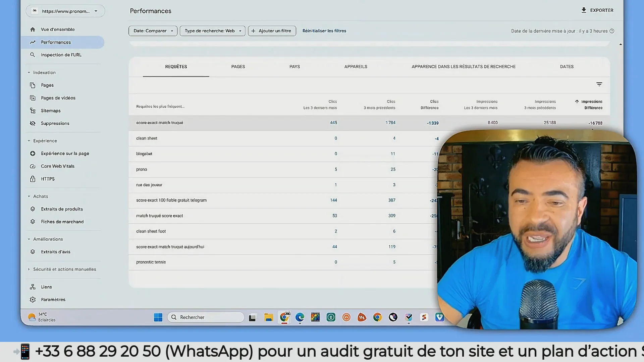Click the table filter rows icon

click(599, 84)
